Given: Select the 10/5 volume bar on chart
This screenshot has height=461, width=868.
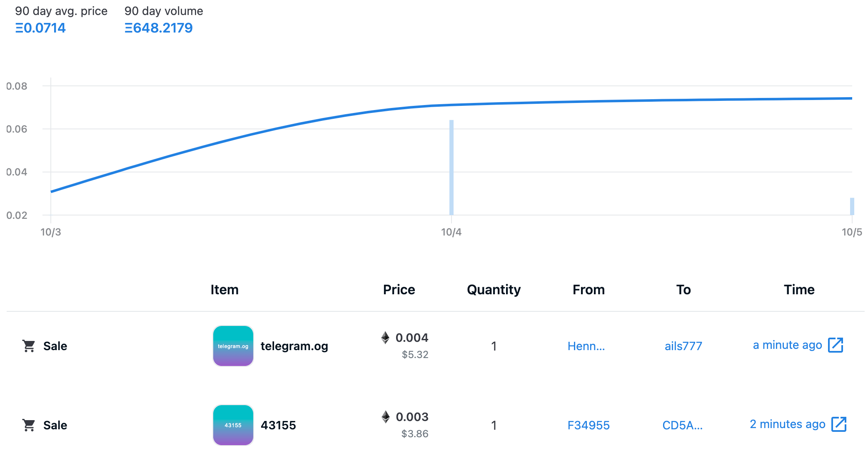Looking at the screenshot, I should pyautogui.click(x=852, y=206).
